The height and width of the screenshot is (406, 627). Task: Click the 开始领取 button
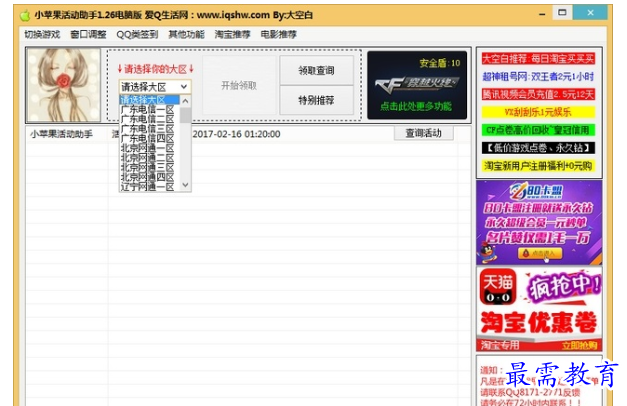tap(239, 85)
